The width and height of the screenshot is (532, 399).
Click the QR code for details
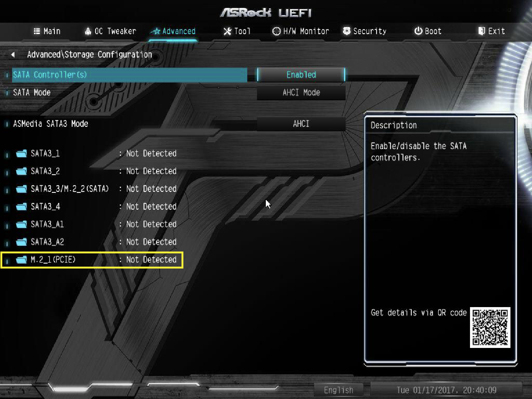[490, 328]
